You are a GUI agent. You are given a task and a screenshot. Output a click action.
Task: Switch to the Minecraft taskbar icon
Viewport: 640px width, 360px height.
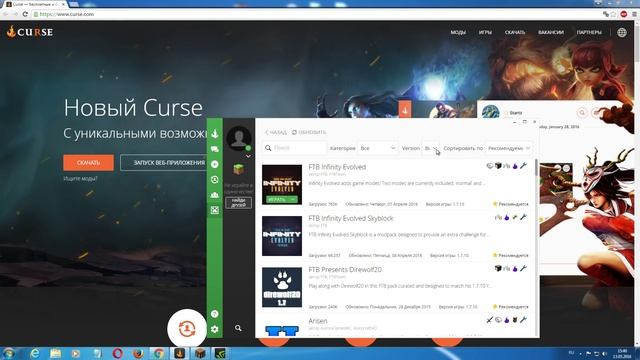[200, 353]
